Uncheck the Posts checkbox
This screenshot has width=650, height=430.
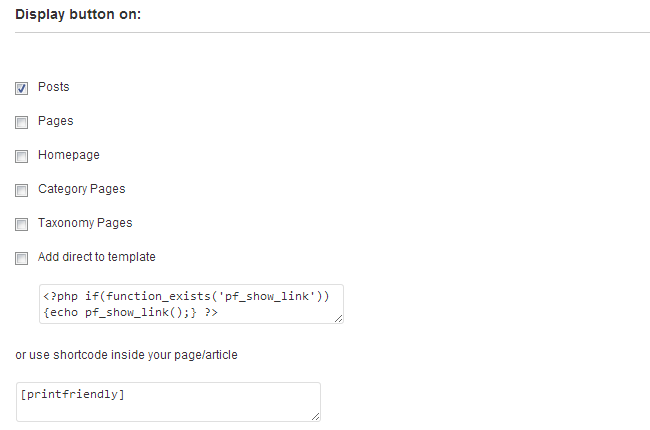pos(22,88)
